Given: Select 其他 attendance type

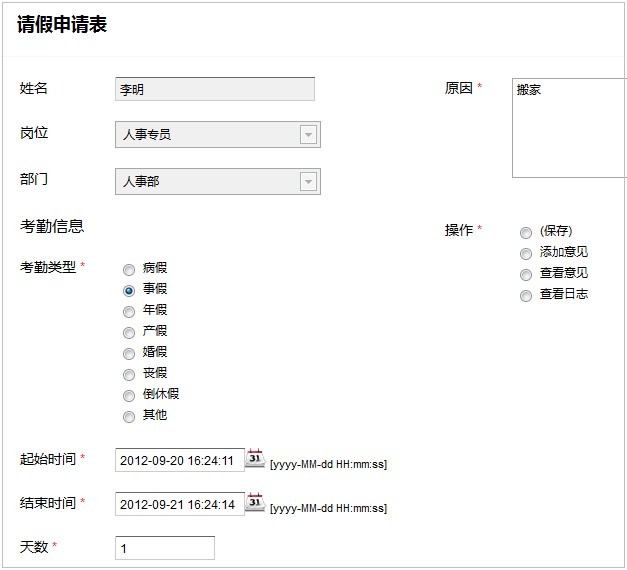Looking at the screenshot, I should tap(129, 416).
